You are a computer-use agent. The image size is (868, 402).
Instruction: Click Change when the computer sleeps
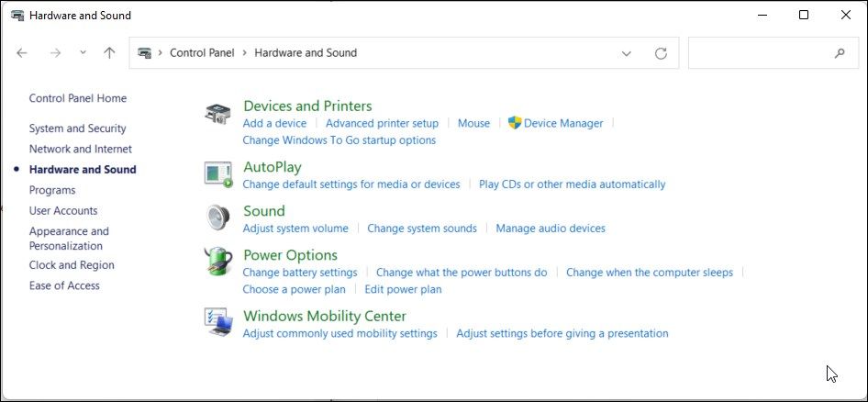[x=650, y=273]
